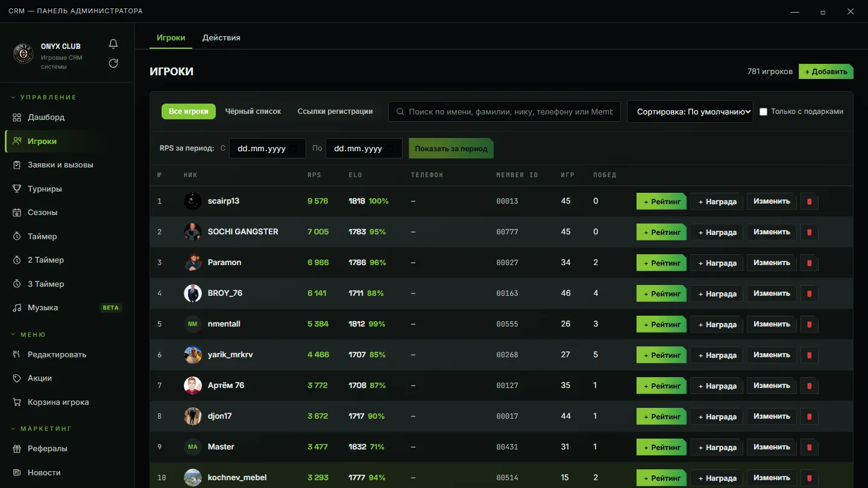This screenshot has width=868, height=488.
Task: Give Награда to nmentall
Action: 717,324
